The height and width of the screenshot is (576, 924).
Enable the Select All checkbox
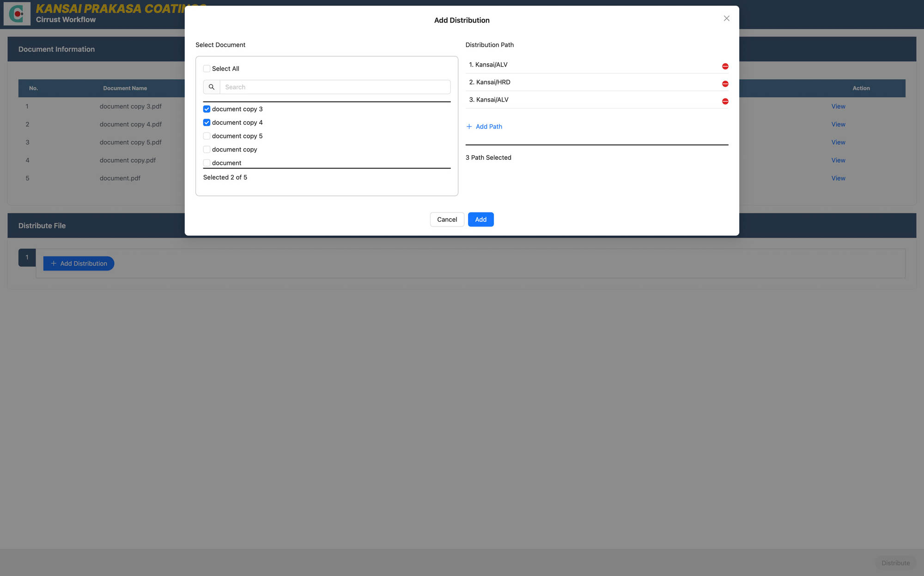click(207, 68)
